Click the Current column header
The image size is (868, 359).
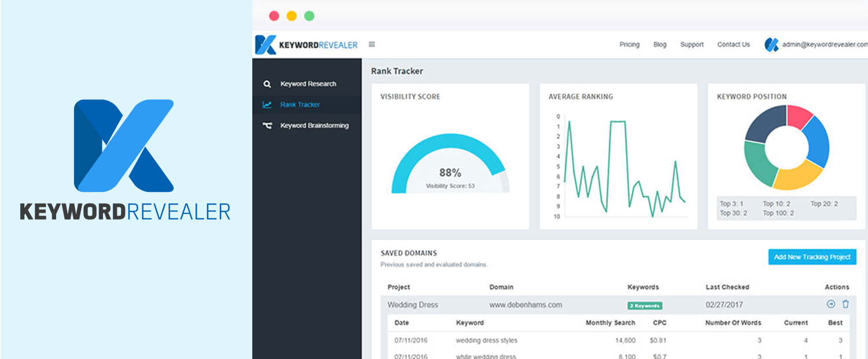point(796,323)
